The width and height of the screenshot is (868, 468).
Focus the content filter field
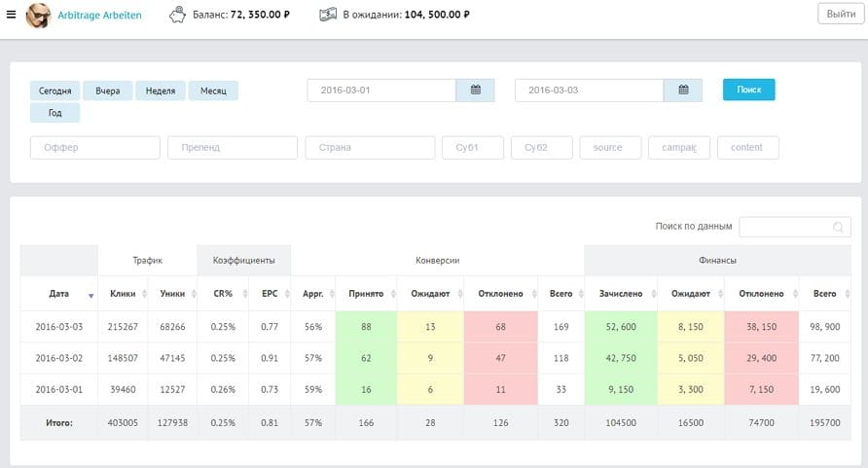point(748,148)
